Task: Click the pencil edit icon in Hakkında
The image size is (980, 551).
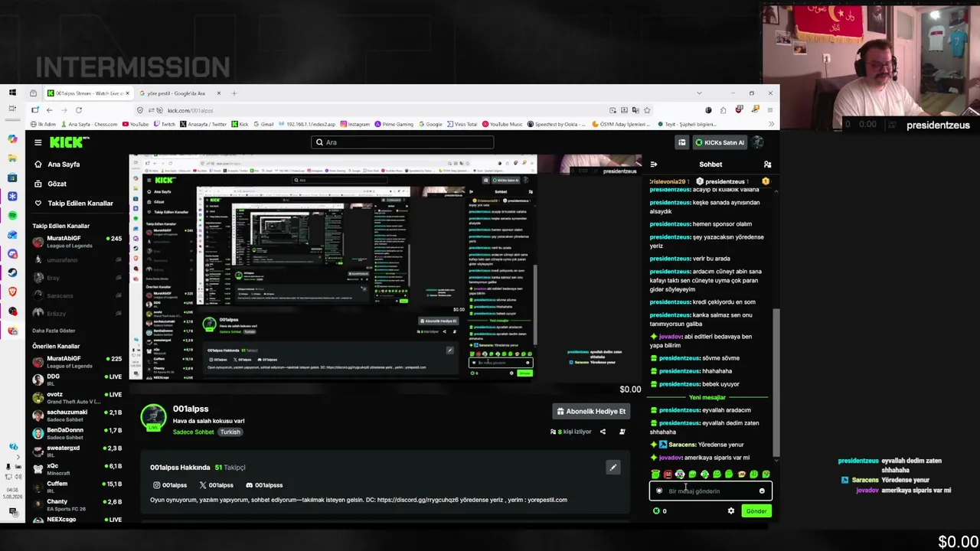Action: tap(612, 468)
